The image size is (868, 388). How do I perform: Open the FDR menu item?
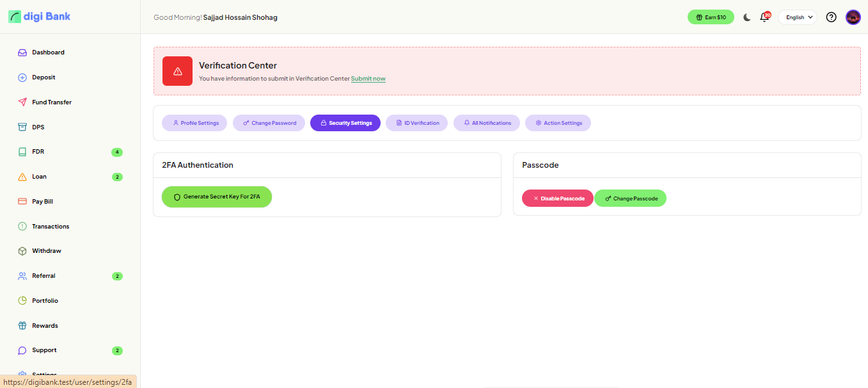point(38,152)
